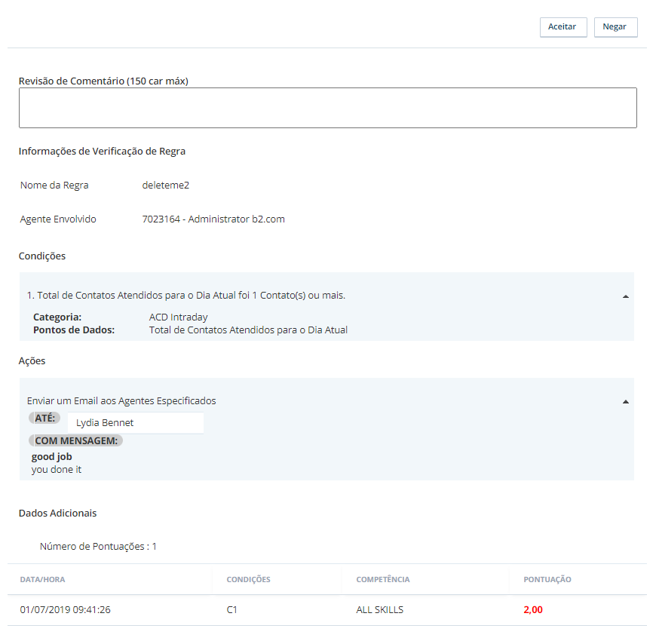
Task: Sort by COMPETÊNCIA column header
Action: tap(383, 580)
